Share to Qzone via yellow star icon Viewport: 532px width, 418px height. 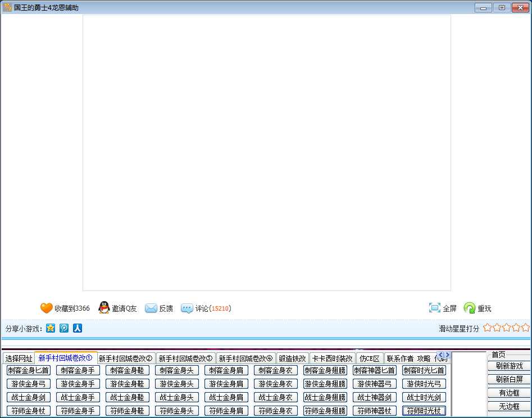pyautogui.click(x=51, y=328)
